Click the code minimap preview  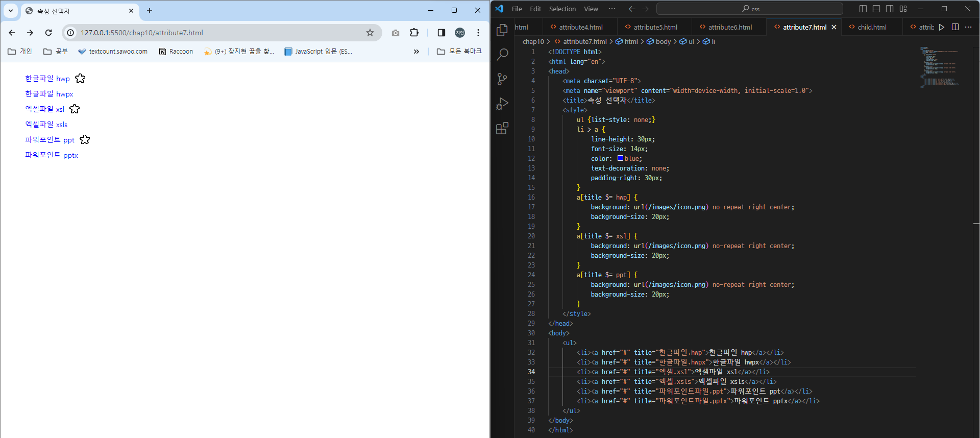(x=939, y=66)
